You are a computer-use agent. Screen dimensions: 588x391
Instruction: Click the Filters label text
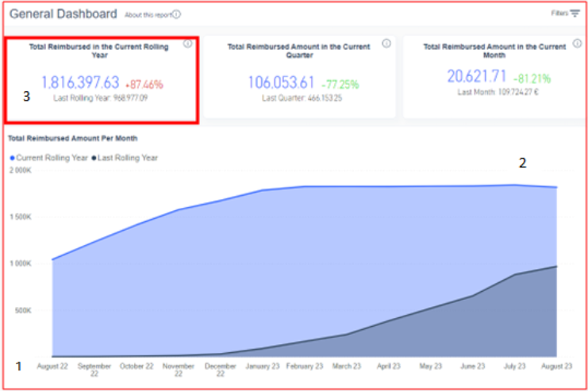(x=559, y=13)
